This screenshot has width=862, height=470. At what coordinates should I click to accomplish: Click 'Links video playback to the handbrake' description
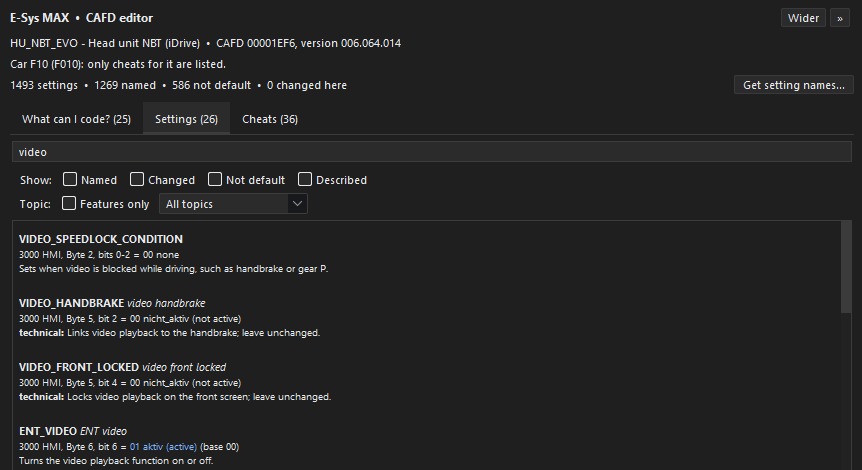tap(194, 333)
